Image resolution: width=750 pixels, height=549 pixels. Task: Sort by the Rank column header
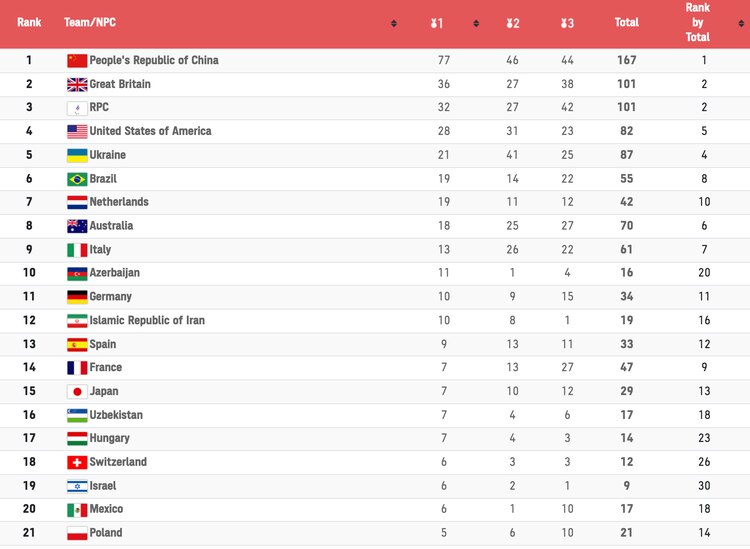click(29, 22)
